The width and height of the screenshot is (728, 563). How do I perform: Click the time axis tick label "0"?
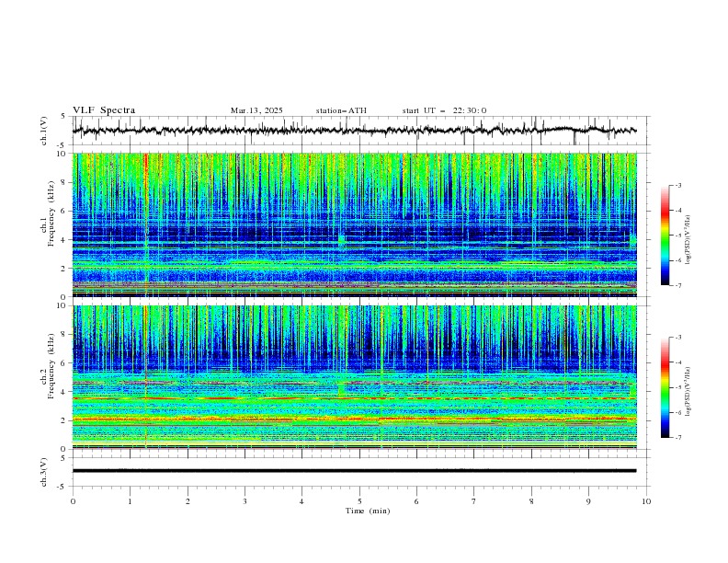click(73, 501)
